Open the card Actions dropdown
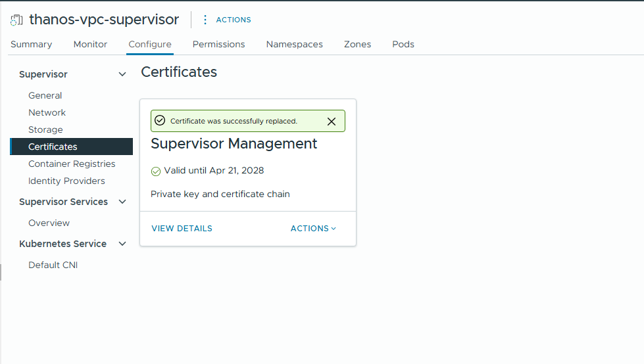The width and height of the screenshot is (644, 364). [313, 229]
